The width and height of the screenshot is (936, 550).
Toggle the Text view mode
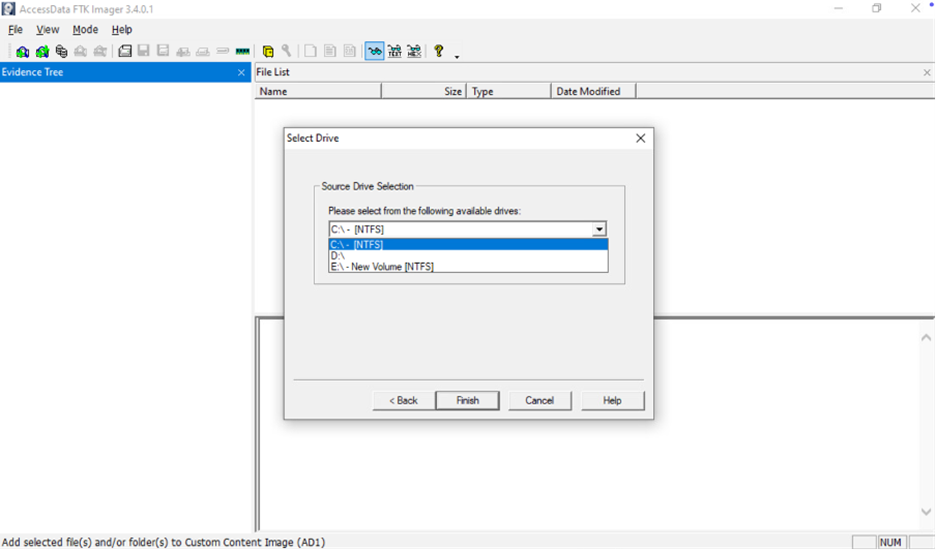394,51
